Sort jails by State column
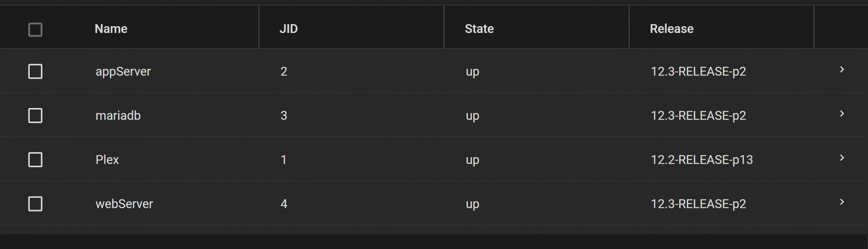The width and height of the screenshot is (868, 249). point(479,29)
